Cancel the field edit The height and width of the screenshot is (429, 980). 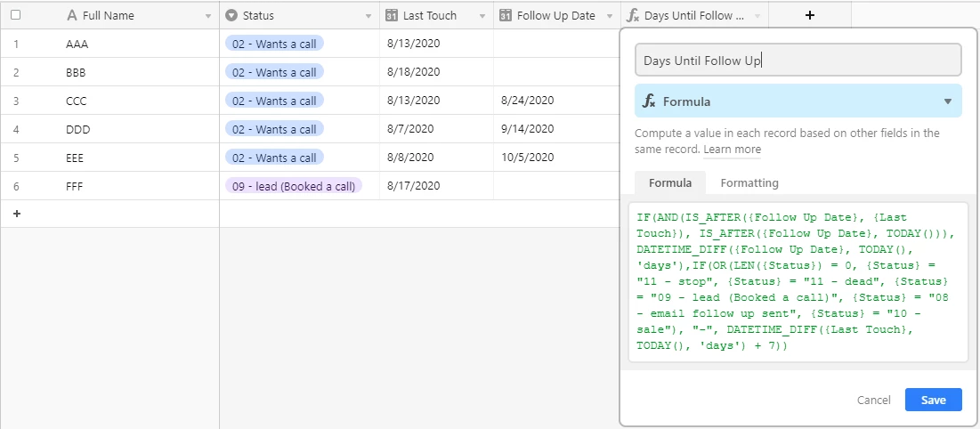pyautogui.click(x=874, y=401)
